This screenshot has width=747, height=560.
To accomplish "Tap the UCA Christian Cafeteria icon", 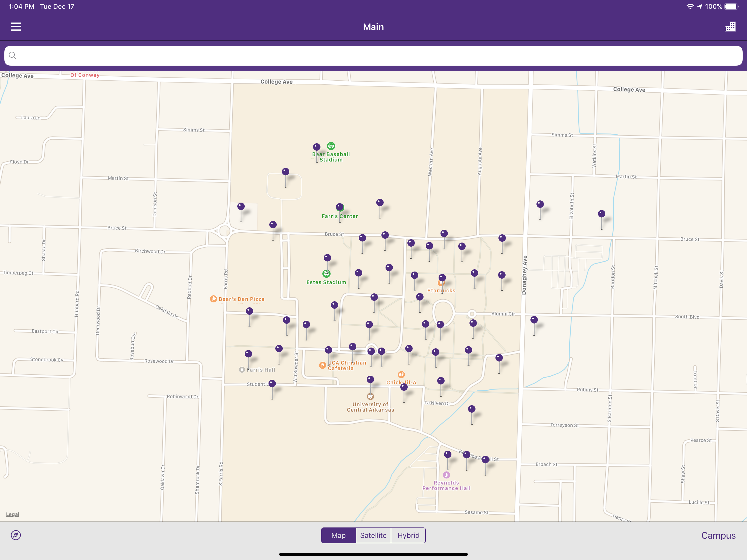I will tap(323, 365).
